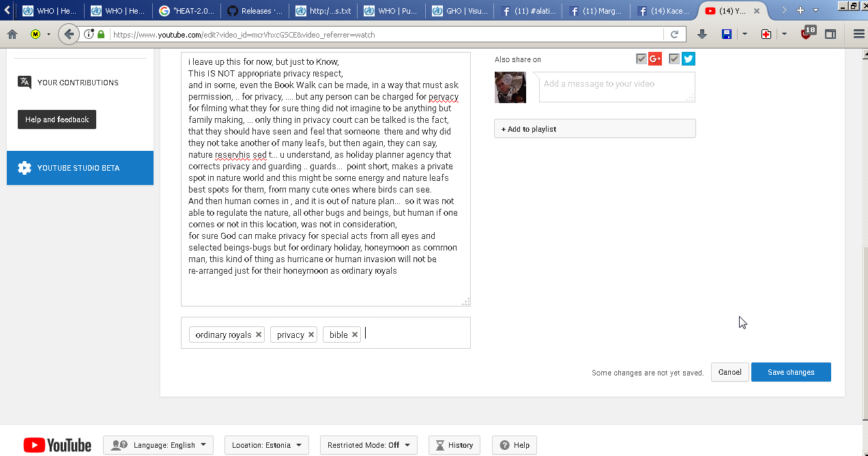Click the YouTube logo in footer
The width and height of the screenshot is (868, 456).
[57, 445]
